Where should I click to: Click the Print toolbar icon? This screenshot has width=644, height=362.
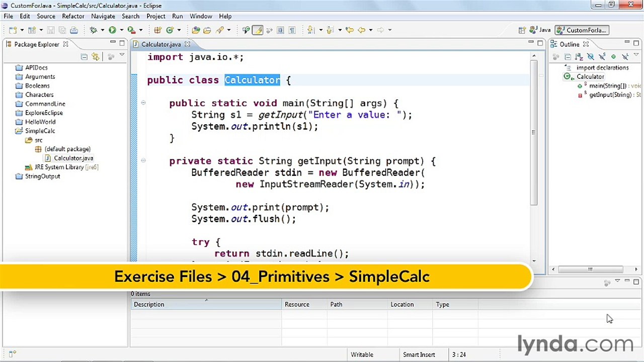(73, 30)
